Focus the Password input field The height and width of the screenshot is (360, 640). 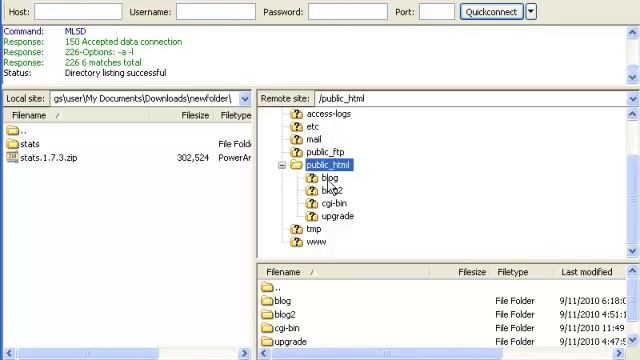[348, 12]
